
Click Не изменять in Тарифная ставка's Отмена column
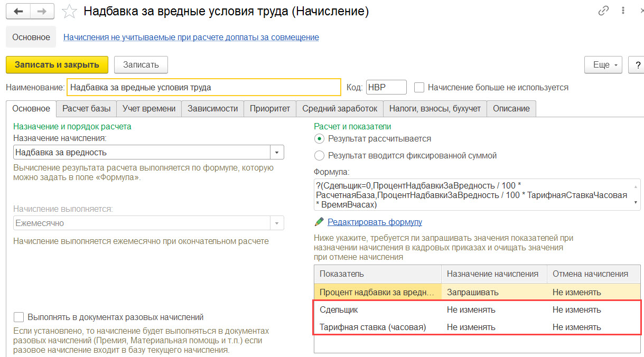pyautogui.click(x=594, y=327)
